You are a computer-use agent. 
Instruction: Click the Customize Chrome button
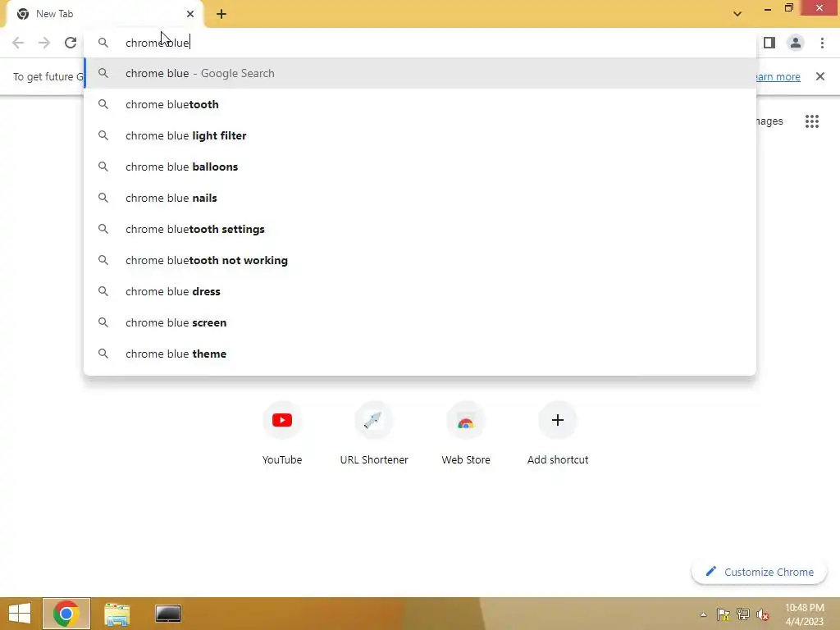click(759, 572)
